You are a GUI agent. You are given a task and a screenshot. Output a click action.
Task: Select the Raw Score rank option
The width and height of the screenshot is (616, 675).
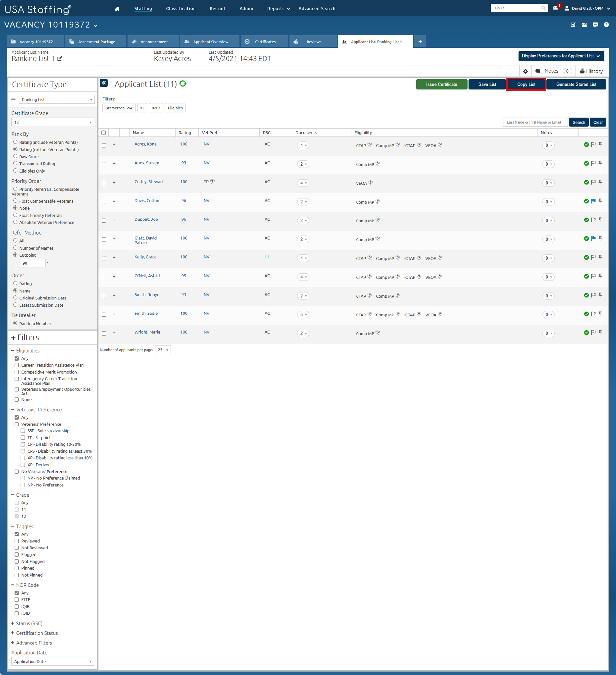pos(16,156)
